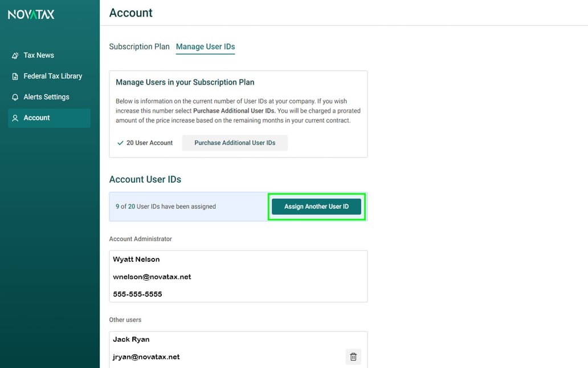The width and height of the screenshot is (588, 368).
Task: Click the Federal Tax Library document icon
Action: [x=15, y=76]
